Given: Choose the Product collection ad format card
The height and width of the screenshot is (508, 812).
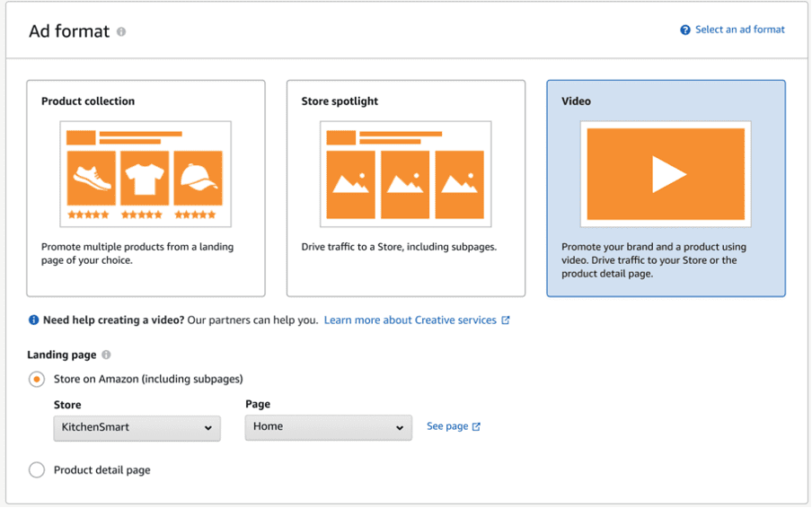Looking at the screenshot, I should click(146, 188).
